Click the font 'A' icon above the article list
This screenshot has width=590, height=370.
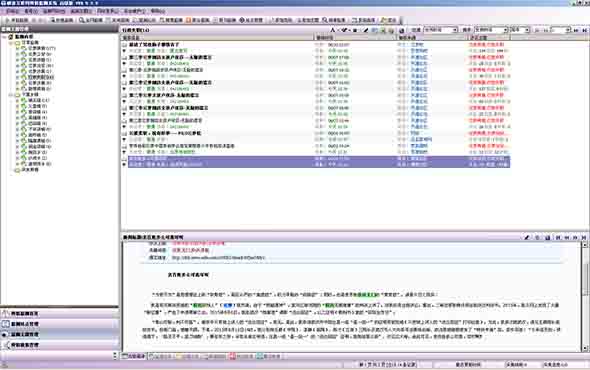click(x=333, y=30)
